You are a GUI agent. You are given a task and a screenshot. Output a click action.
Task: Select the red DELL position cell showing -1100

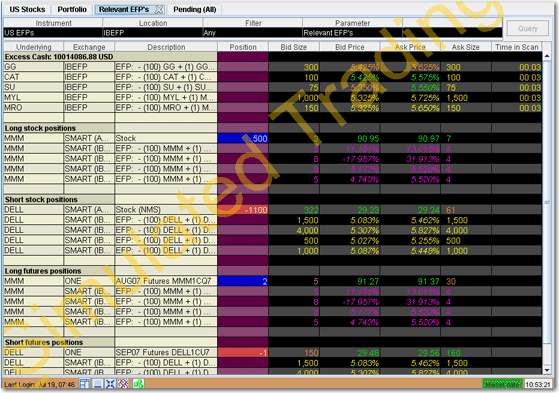[x=243, y=210]
